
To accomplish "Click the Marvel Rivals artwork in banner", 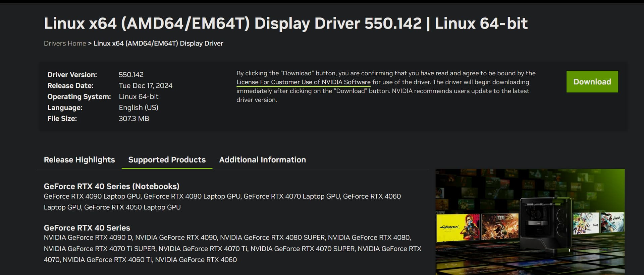I will coord(586,223).
